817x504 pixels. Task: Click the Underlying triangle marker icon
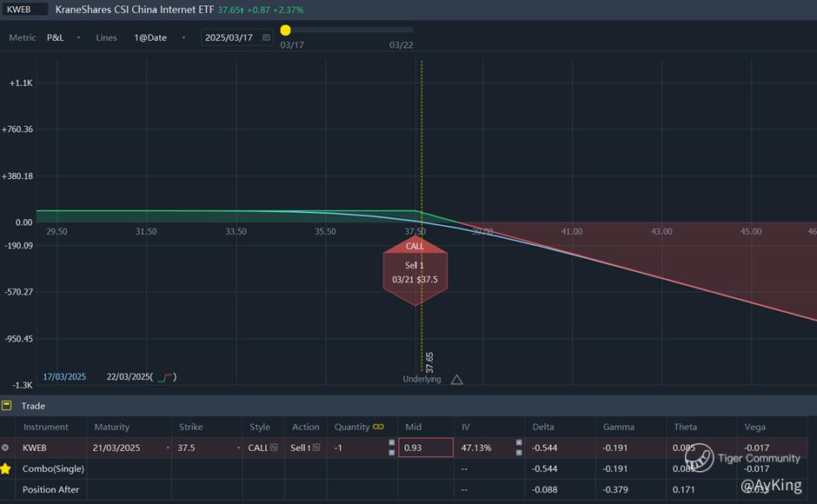[x=457, y=380]
